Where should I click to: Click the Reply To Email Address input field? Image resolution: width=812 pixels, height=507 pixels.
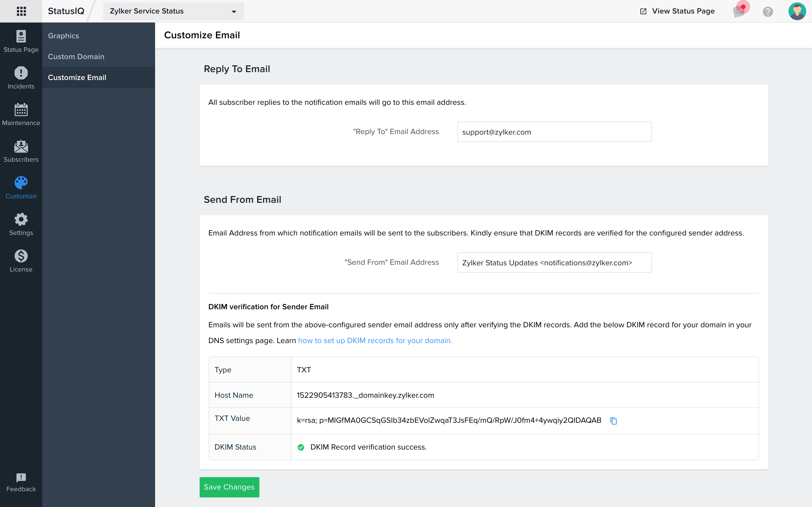553,132
